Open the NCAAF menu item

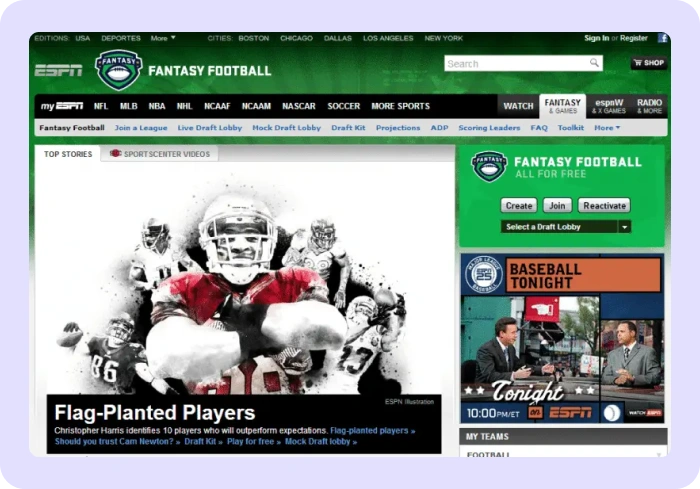click(x=217, y=106)
